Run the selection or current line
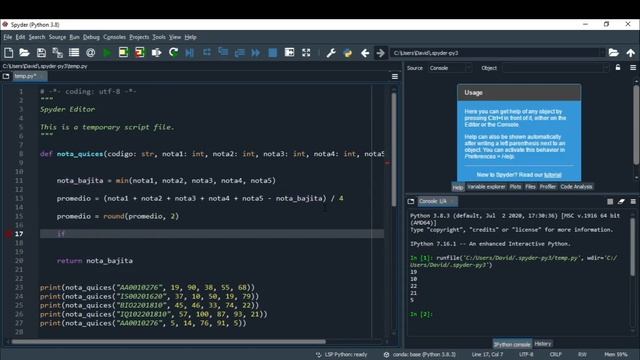The width and height of the screenshot is (640, 360). point(156,53)
